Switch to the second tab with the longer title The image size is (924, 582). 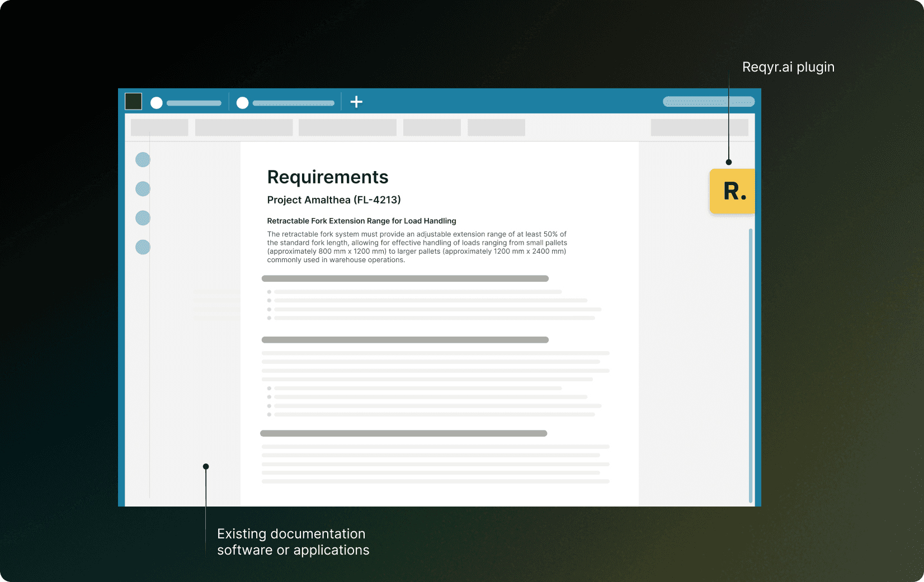285,103
